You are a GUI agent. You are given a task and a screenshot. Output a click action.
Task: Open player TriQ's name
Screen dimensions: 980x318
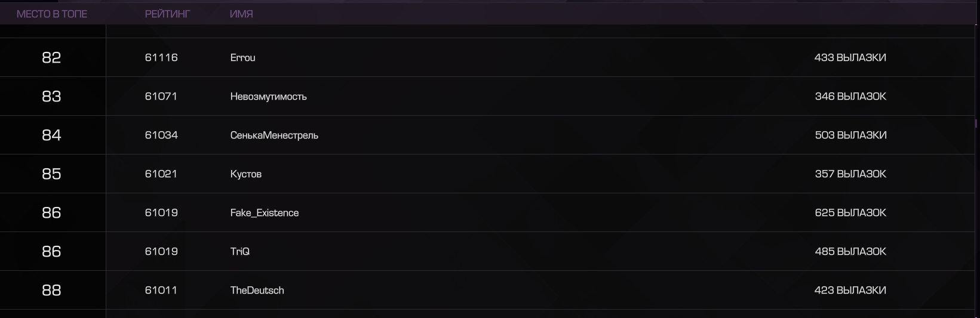[239, 251]
